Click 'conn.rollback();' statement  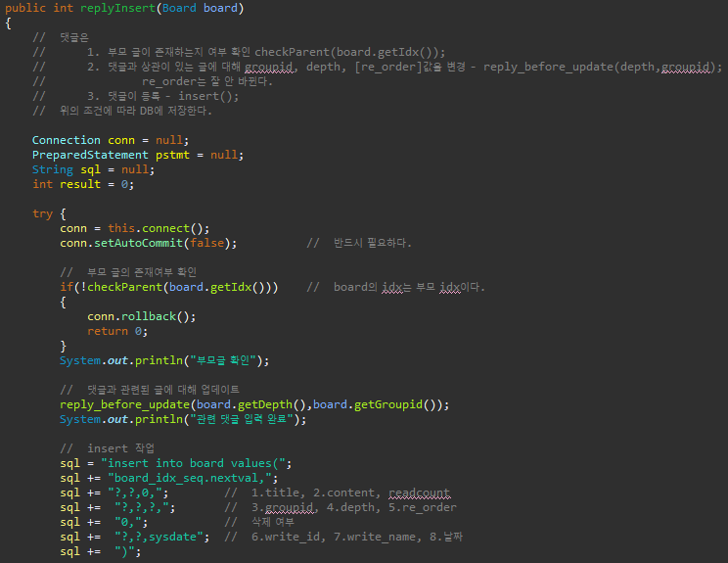point(142,317)
